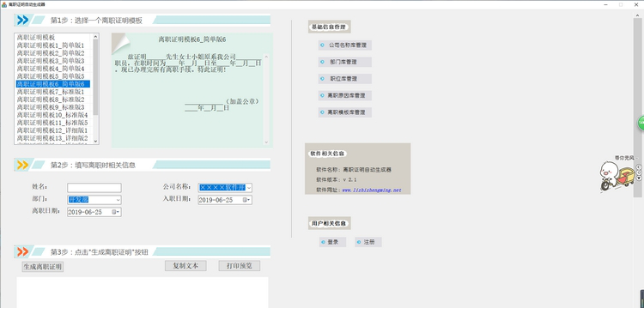This screenshot has height=320, width=644.
Task: Select 离职证明模板13_详细版2 in the list
Action: (52, 138)
